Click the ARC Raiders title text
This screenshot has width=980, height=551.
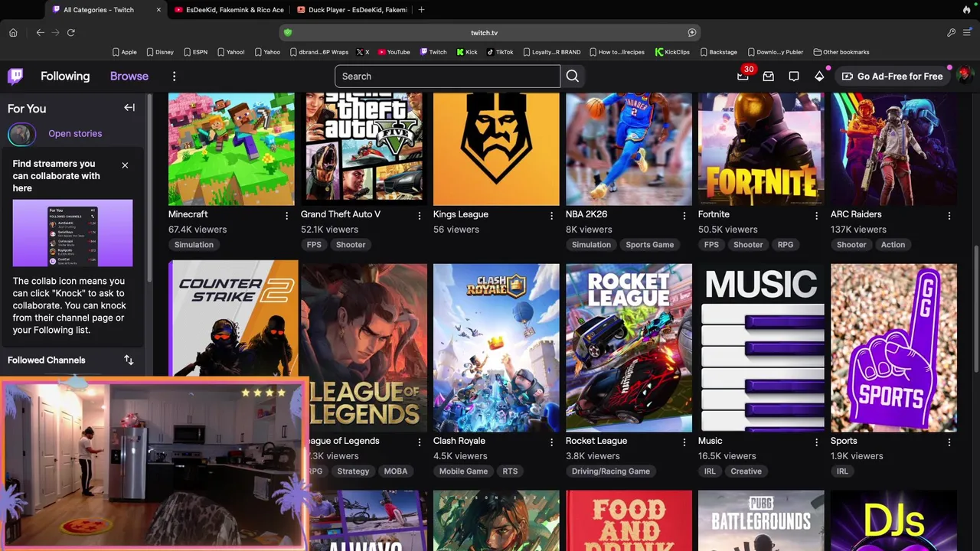tap(856, 214)
